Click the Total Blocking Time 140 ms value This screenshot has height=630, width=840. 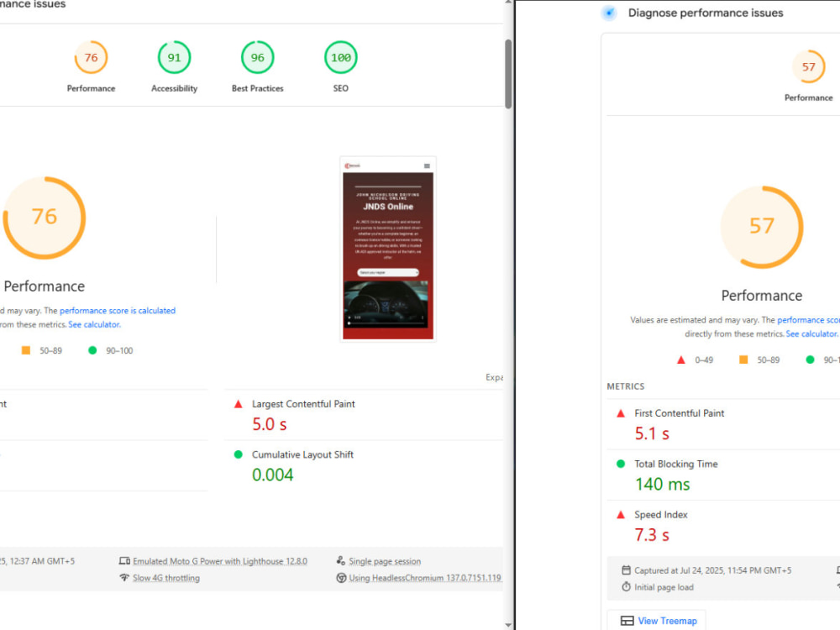[662, 485]
